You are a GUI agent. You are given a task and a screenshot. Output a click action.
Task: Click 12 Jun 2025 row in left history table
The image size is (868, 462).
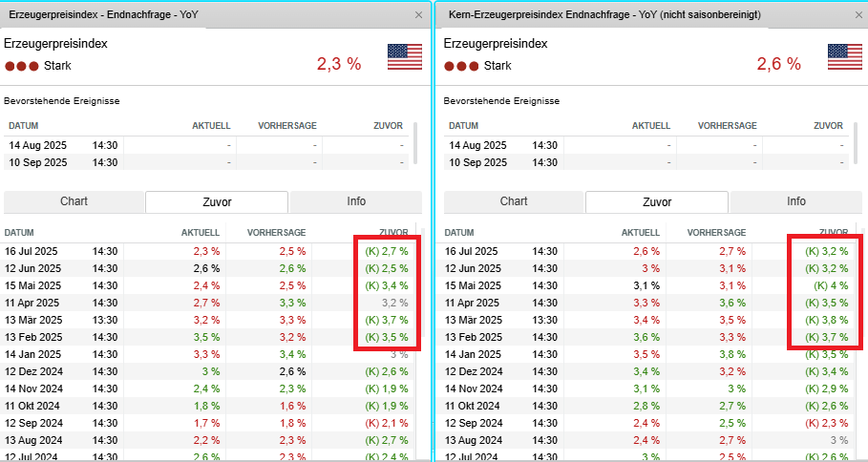coord(209,268)
